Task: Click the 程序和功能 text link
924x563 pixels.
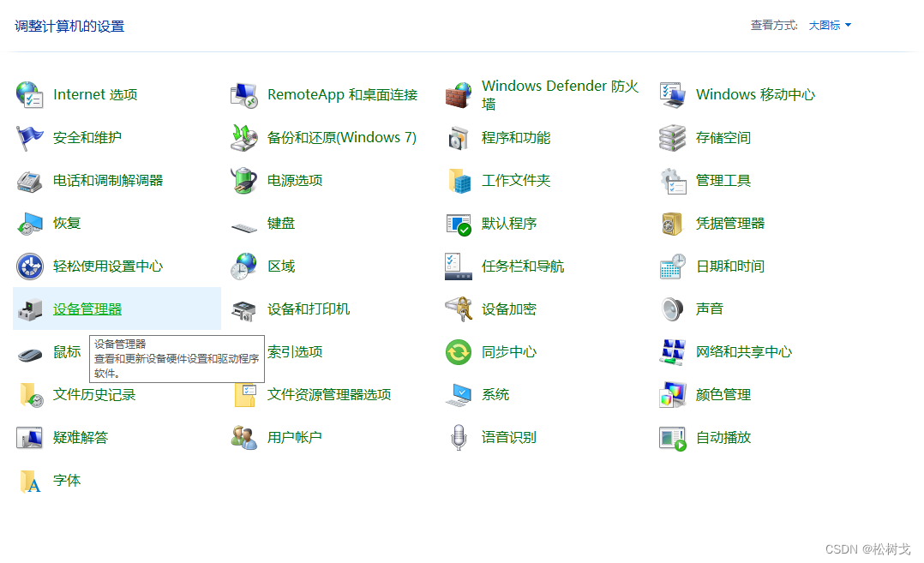Action: click(516, 138)
